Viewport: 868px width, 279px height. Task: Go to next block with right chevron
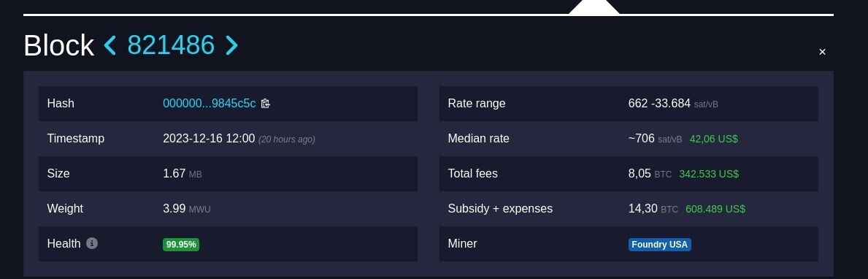(231, 45)
